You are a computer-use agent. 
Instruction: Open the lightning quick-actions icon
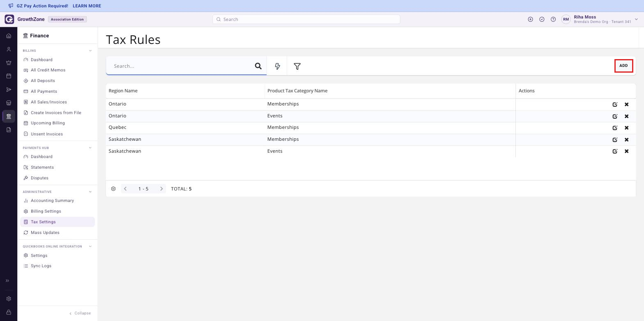pos(277,66)
